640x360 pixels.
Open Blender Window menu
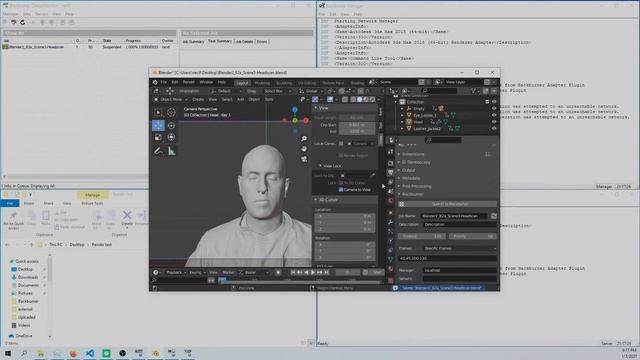click(x=206, y=82)
